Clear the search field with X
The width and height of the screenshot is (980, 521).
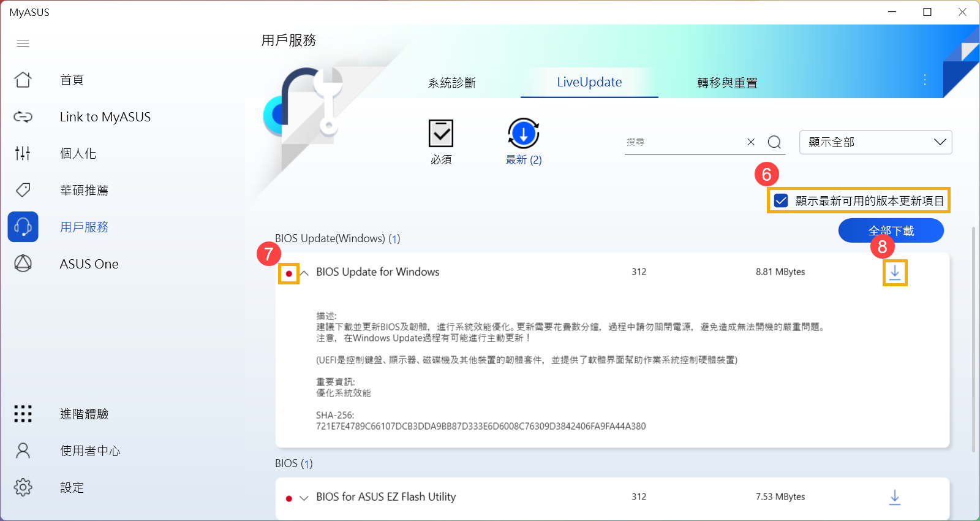pyautogui.click(x=751, y=142)
